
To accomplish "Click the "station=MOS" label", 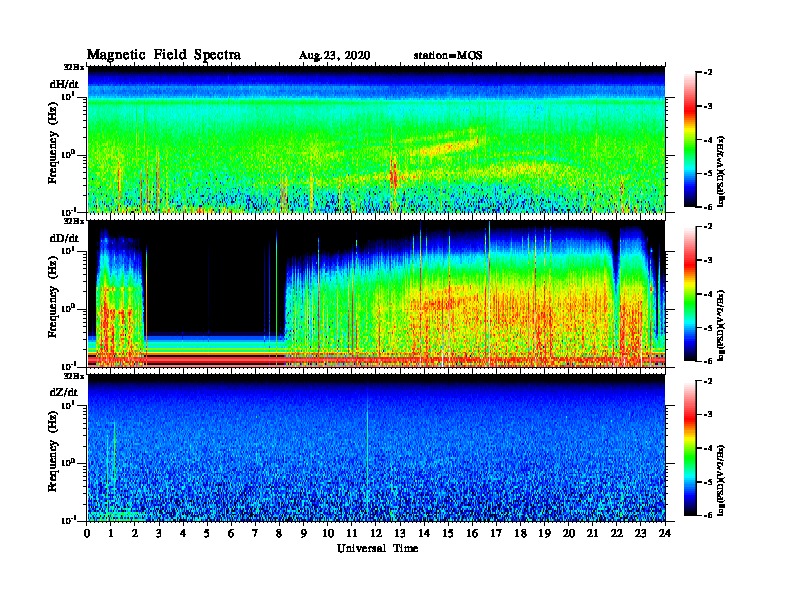I will coord(448,56).
